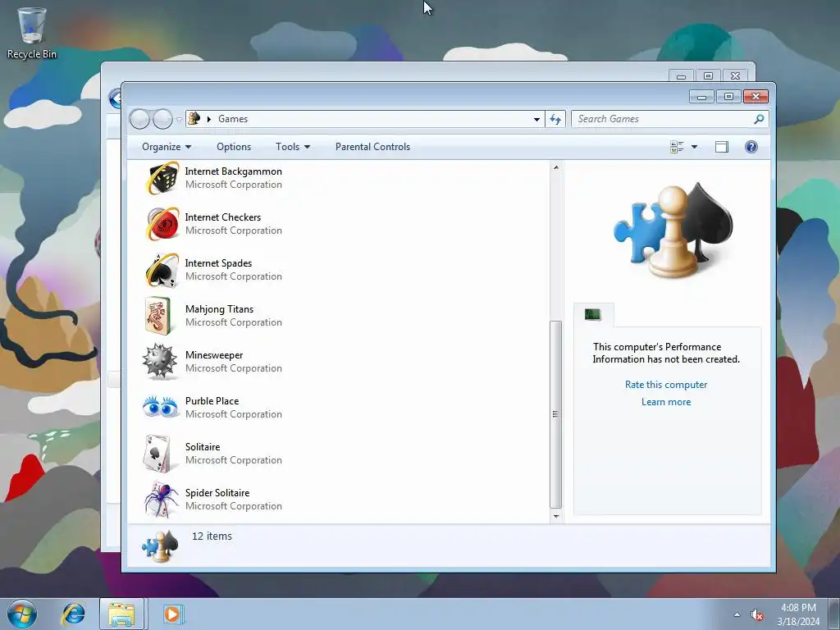The height and width of the screenshot is (630, 840).
Task: Click the Rate this computer link
Action: point(666,385)
